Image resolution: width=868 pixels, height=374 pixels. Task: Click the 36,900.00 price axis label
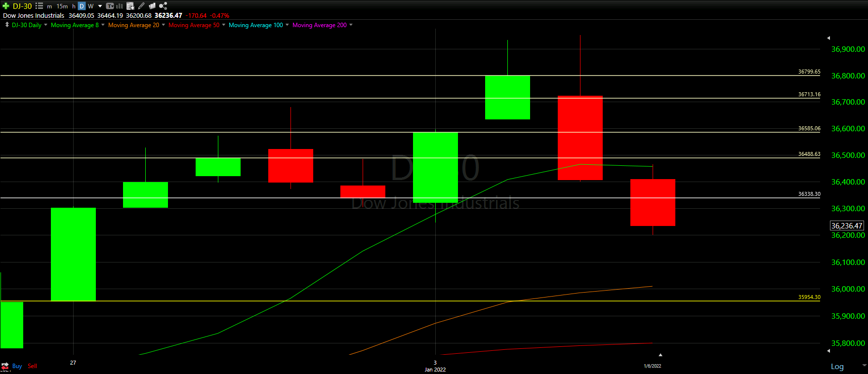pyautogui.click(x=848, y=49)
